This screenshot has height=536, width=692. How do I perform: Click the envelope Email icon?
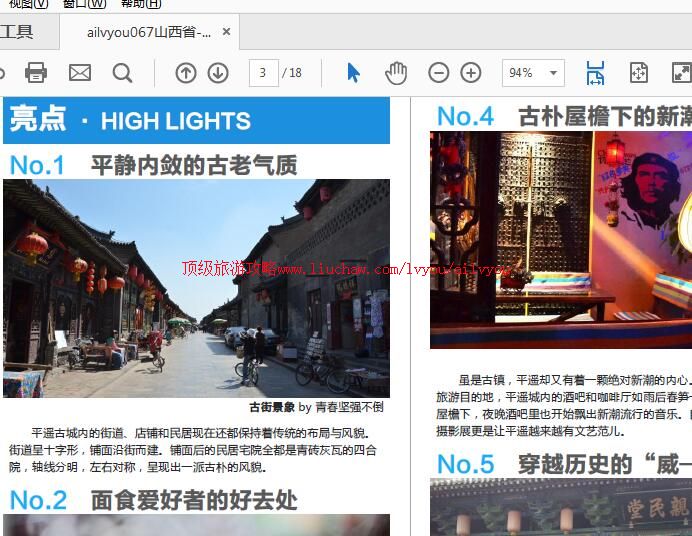coord(80,72)
